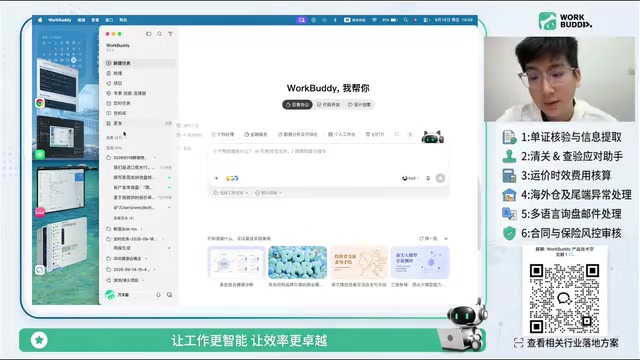
Task: Open the Wi-Fi status icon in the menu bar
Action: [x=374, y=20]
